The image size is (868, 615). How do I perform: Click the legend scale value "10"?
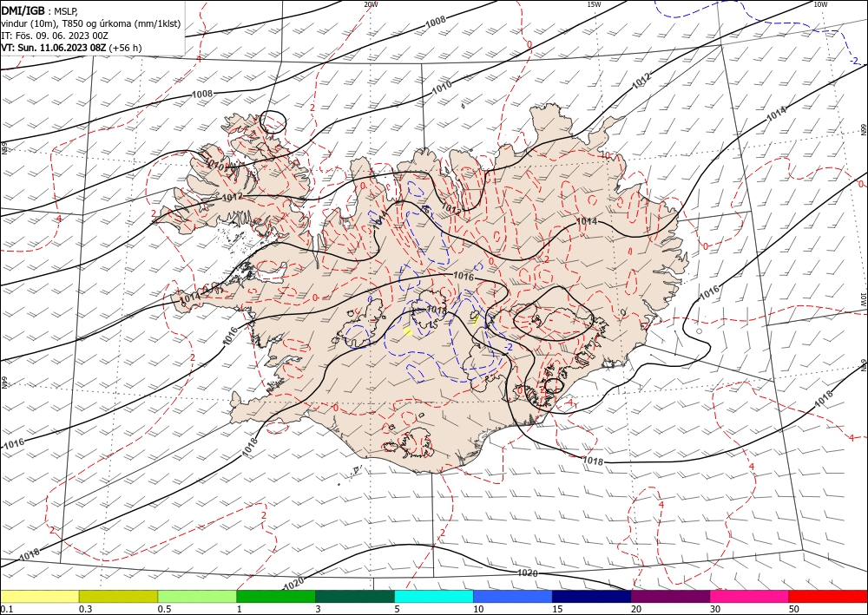pyautogui.click(x=478, y=609)
